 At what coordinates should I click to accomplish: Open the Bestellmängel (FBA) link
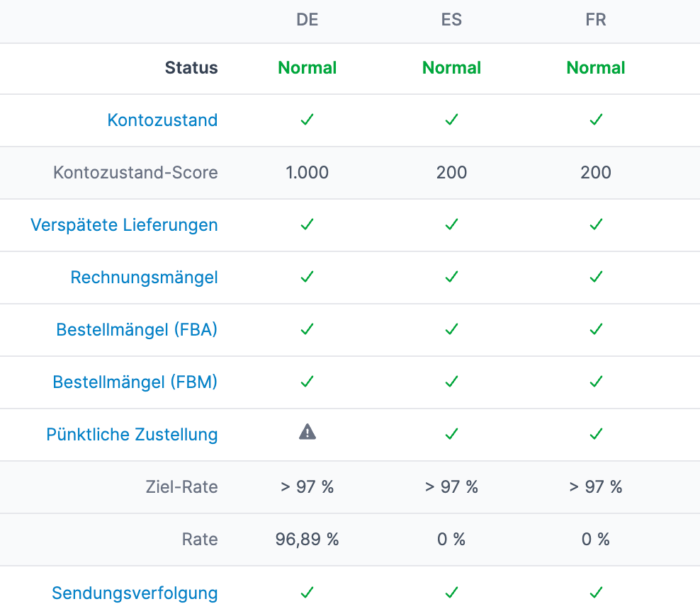[135, 329]
